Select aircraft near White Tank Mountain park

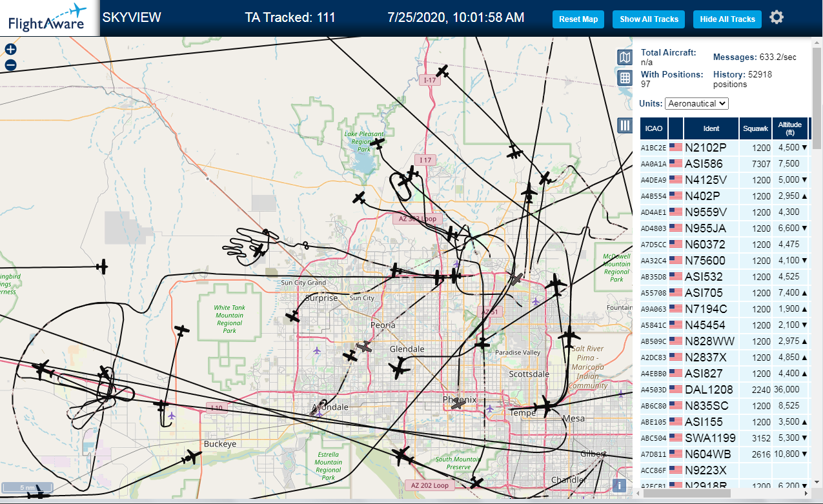pos(183,331)
